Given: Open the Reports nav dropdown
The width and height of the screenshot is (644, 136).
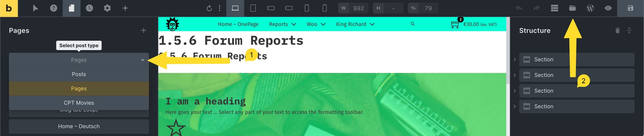Looking at the screenshot, I should (x=282, y=24).
